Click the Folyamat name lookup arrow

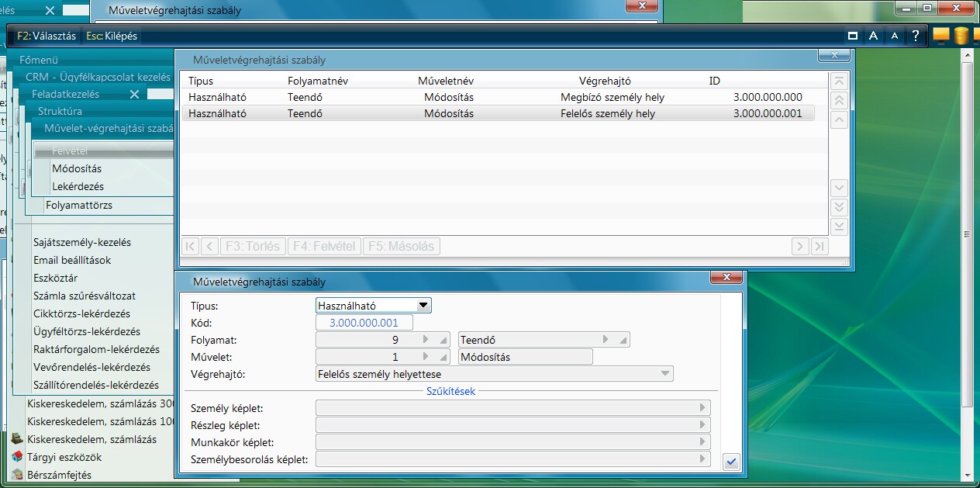[x=606, y=340]
